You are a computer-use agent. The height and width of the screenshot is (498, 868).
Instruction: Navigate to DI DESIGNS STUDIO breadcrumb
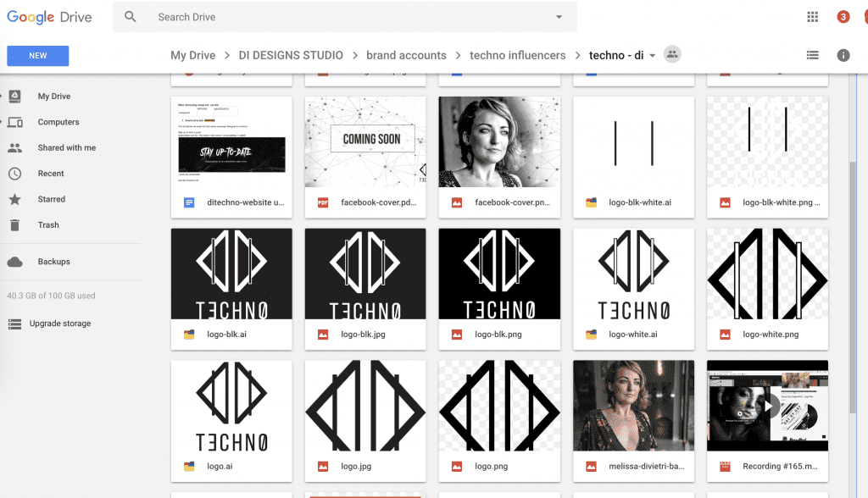(291, 55)
